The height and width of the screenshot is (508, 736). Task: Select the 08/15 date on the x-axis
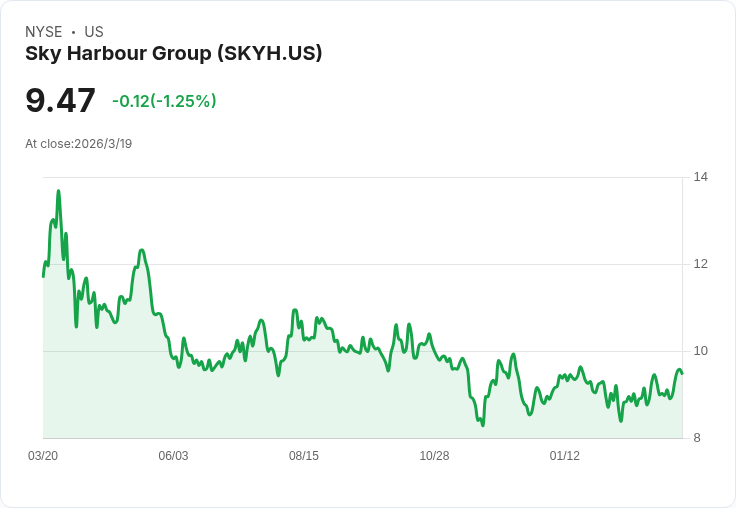pos(304,456)
